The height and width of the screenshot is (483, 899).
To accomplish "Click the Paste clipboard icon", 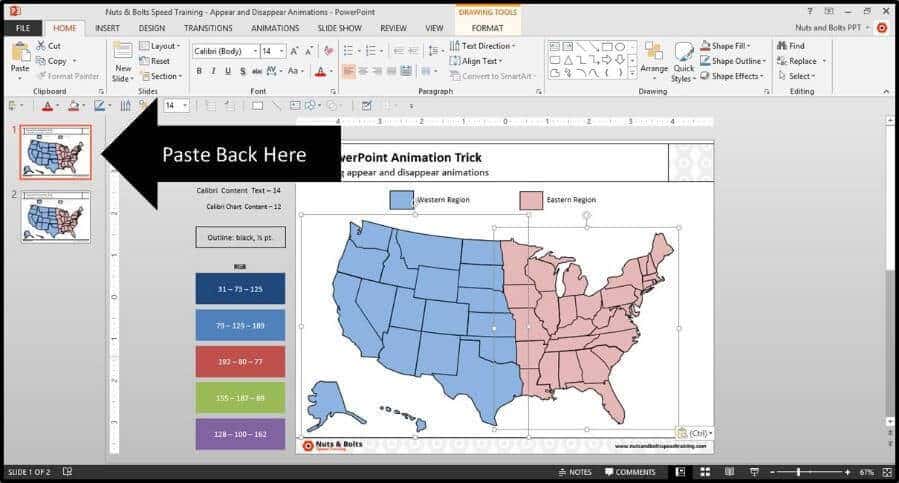I will (20, 52).
